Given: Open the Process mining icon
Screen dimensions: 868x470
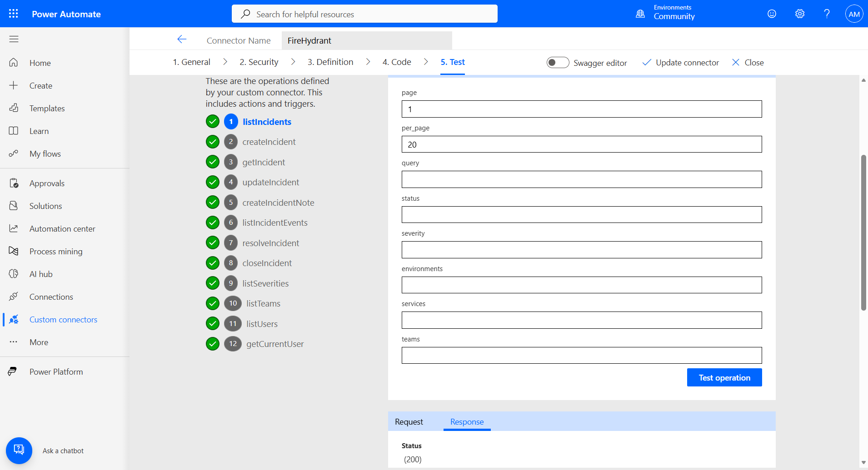Looking at the screenshot, I should pos(14,251).
